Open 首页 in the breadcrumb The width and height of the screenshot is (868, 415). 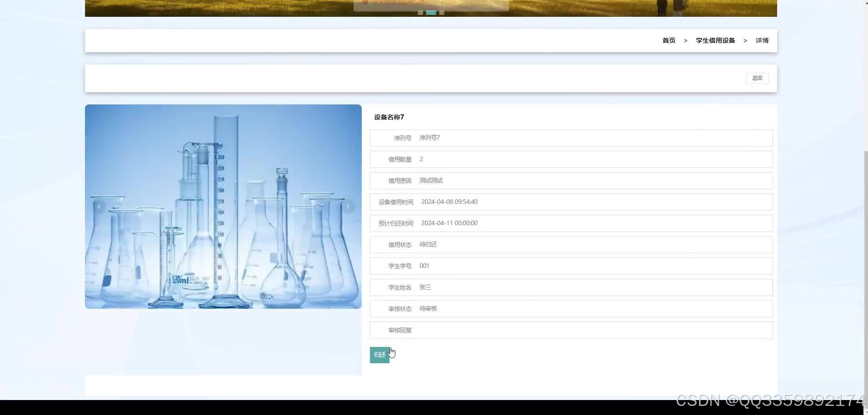click(669, 40)
